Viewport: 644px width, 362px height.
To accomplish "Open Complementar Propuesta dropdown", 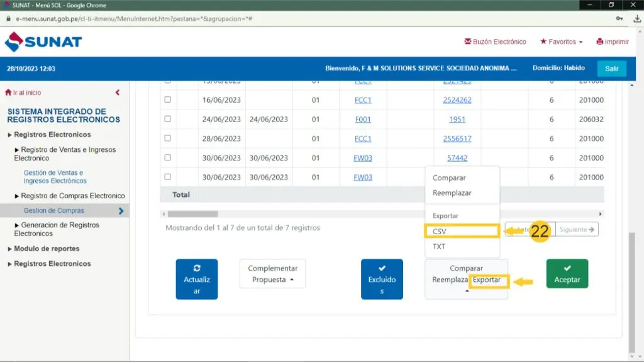I will (x=272, y=274).
